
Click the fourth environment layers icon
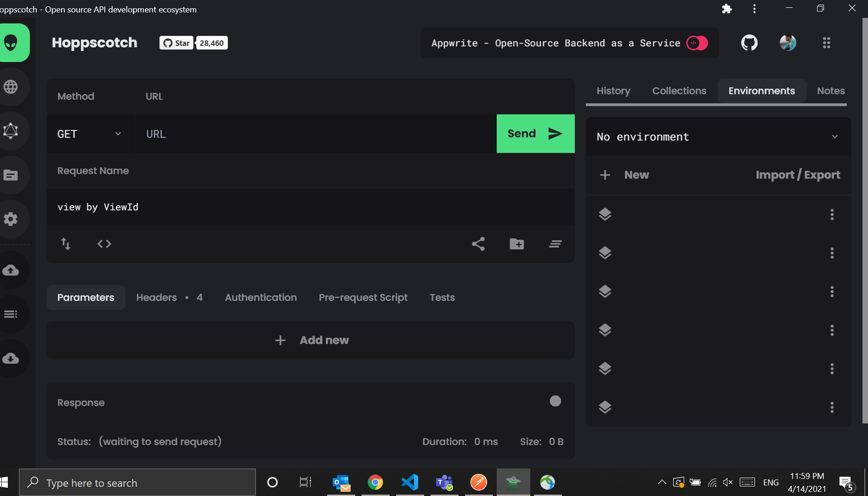point(605,330)
